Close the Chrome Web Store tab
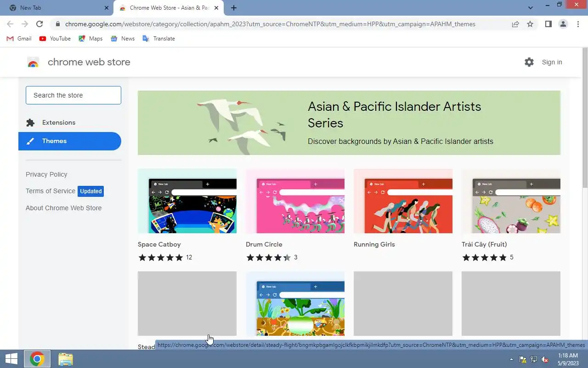Image resolution: width=588 pixels, height=368 pixels. pos(216,8)
